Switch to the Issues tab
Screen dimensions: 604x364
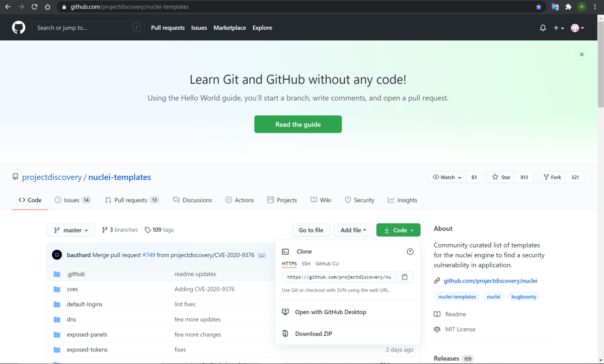click(x=72, y=200)
